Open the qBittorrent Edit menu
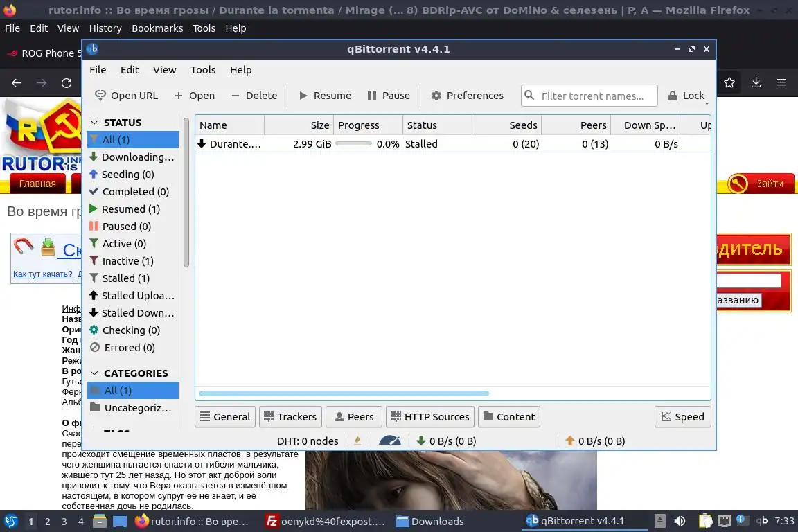The height and width of the screenshot is (532, 798). coord(130,70)
